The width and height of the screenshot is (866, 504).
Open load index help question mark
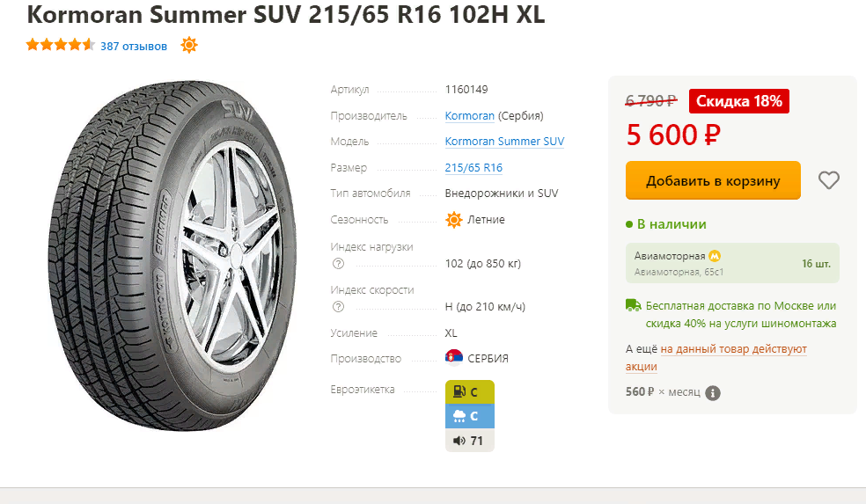tap(339, 264)
